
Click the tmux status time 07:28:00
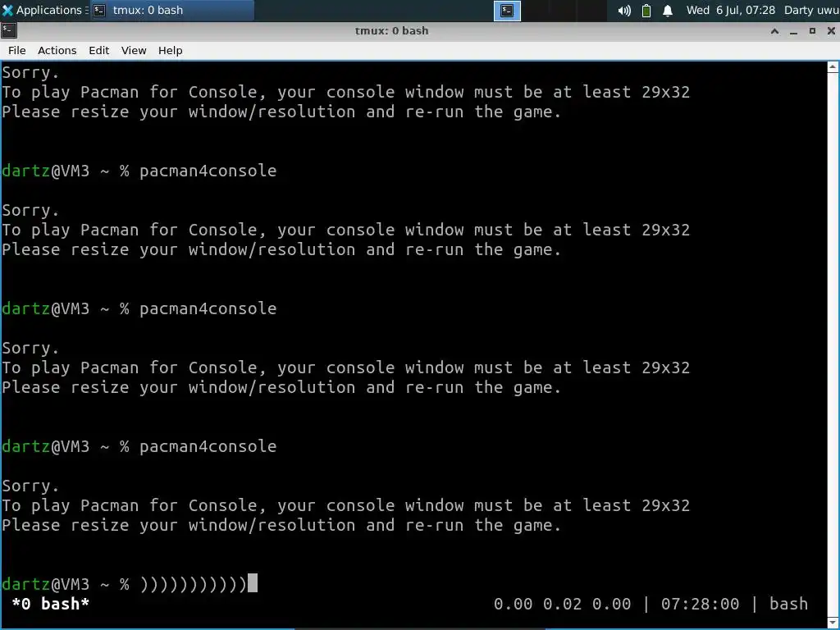700,604
